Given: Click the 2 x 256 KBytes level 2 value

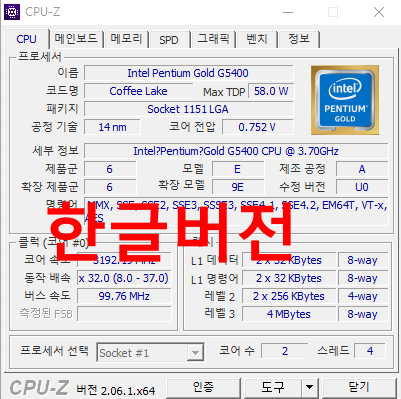Looking at the screenshot, I should pos(289,296).
